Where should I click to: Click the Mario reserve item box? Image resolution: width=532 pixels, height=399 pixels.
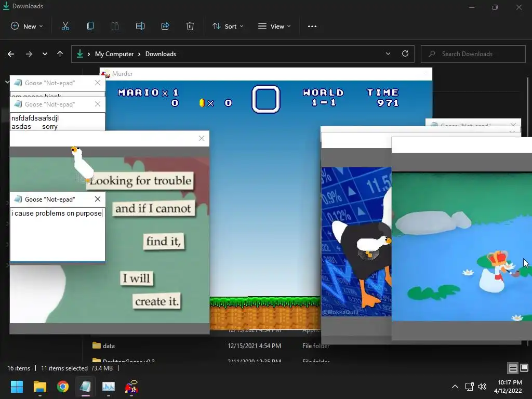tap(265, 99)
